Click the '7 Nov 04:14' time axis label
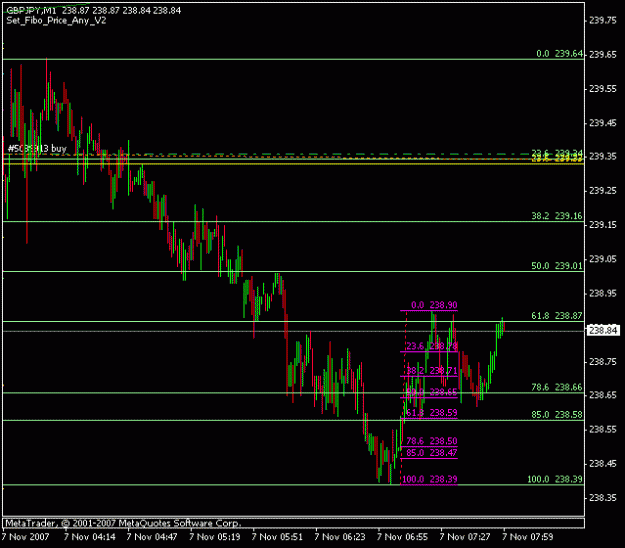Screen dimensions: 625x548 [x=90, y=537]
